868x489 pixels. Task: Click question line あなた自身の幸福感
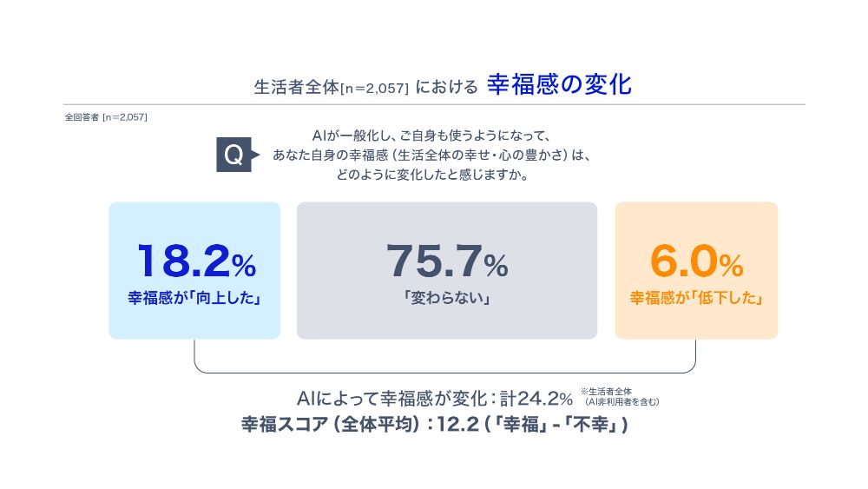pos(431,155)
